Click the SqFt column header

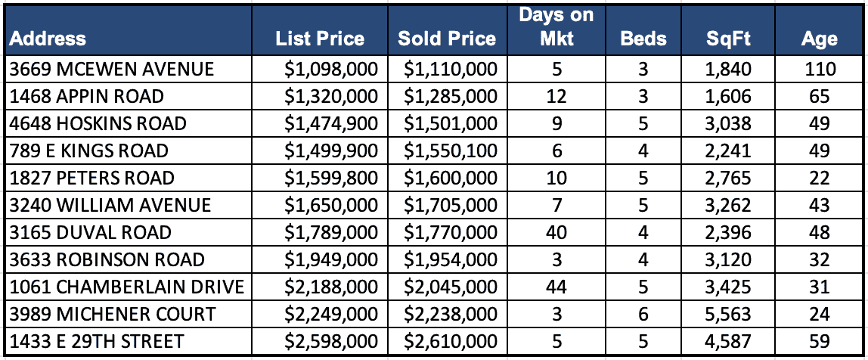(730, 39)
